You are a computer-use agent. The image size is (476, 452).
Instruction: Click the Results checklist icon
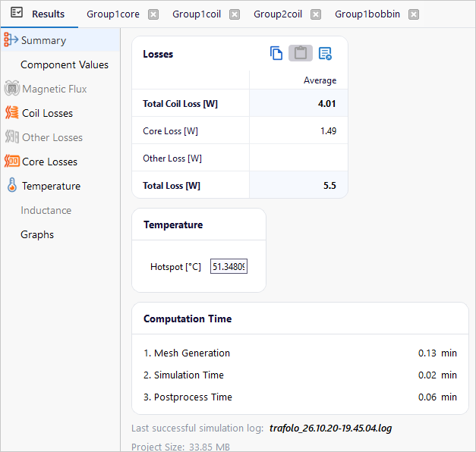click(17, 12)
